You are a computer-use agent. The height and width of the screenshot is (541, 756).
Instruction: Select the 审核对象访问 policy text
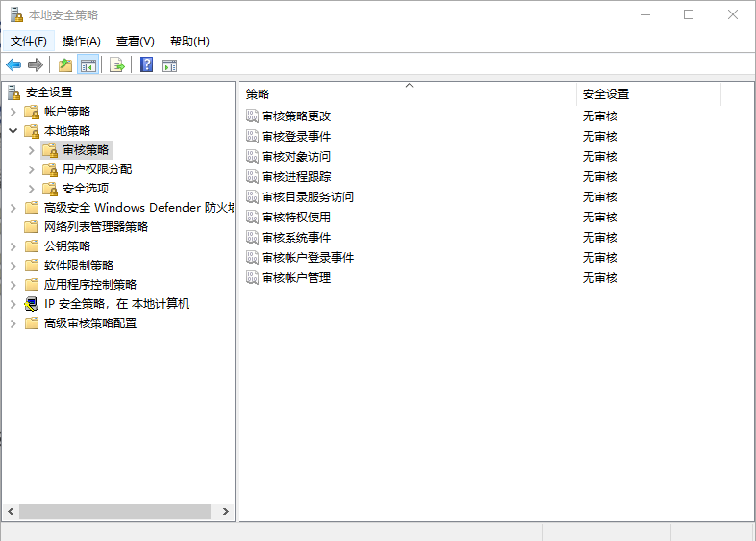coord(296,156)
